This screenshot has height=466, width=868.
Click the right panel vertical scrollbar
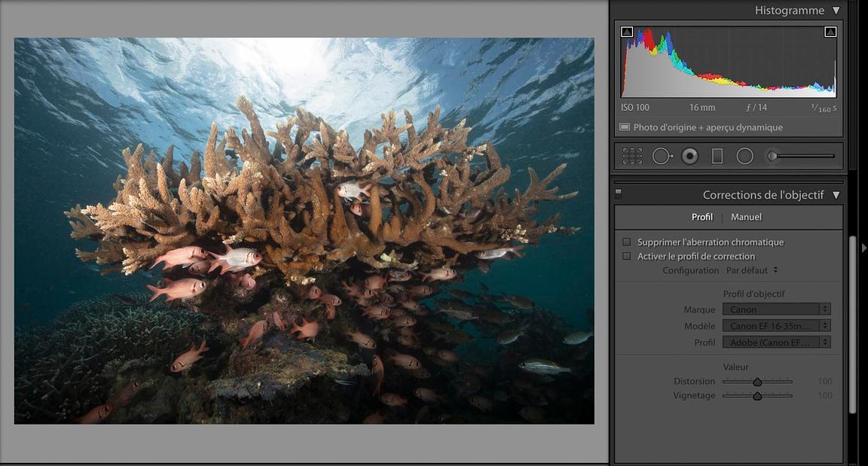pos(852,324)
